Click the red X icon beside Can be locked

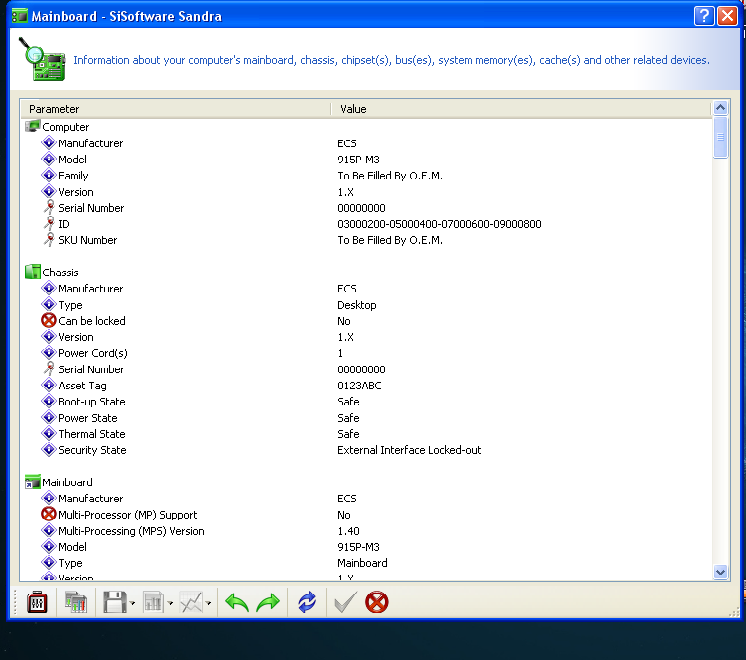(49, 320)
